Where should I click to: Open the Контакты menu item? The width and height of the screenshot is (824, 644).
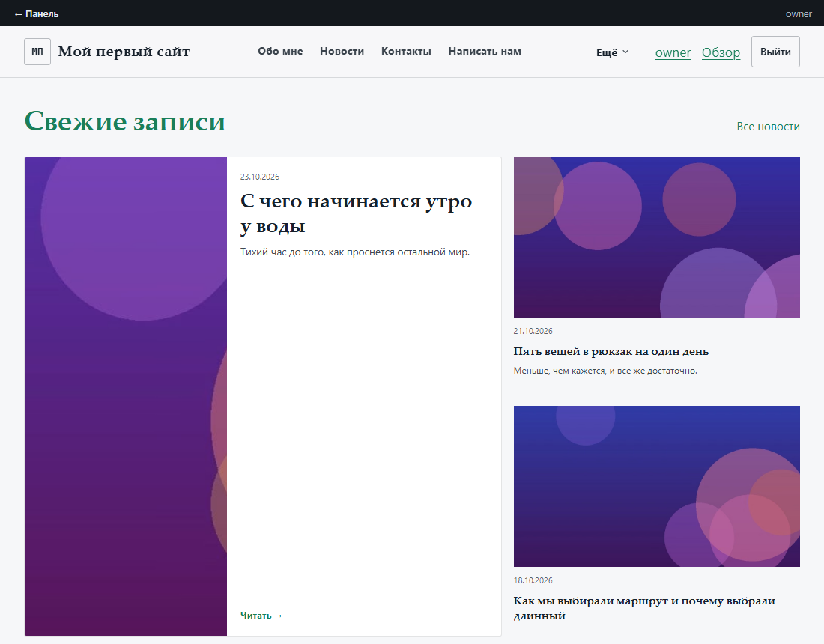(x=406, y=52)
